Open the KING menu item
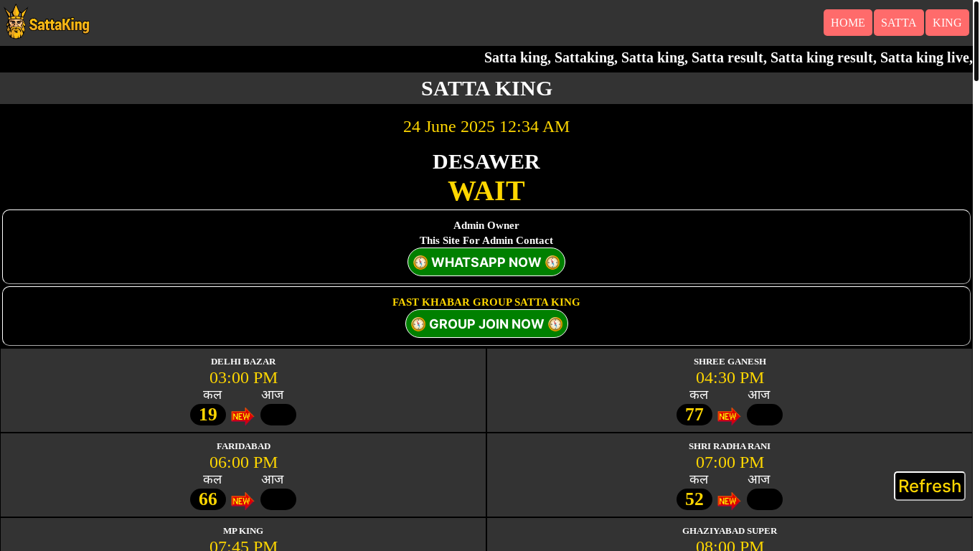Screen dimensions: 980x551 (x=947, y=23)
